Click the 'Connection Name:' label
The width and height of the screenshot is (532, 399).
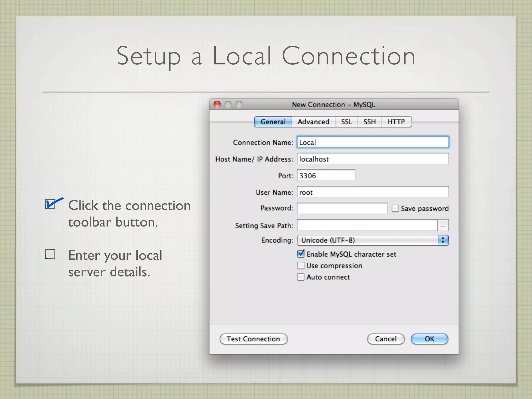(263, 142)
